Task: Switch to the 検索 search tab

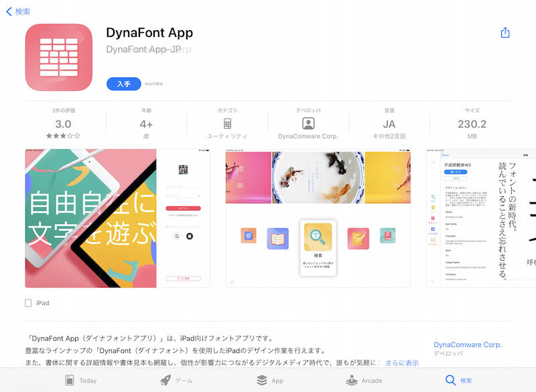Action: point(459,380)
